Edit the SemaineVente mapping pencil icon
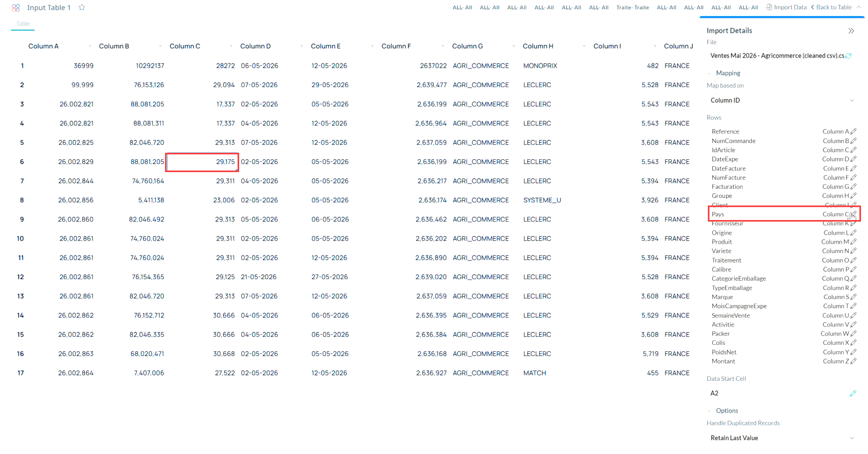 tap(853, 316)
